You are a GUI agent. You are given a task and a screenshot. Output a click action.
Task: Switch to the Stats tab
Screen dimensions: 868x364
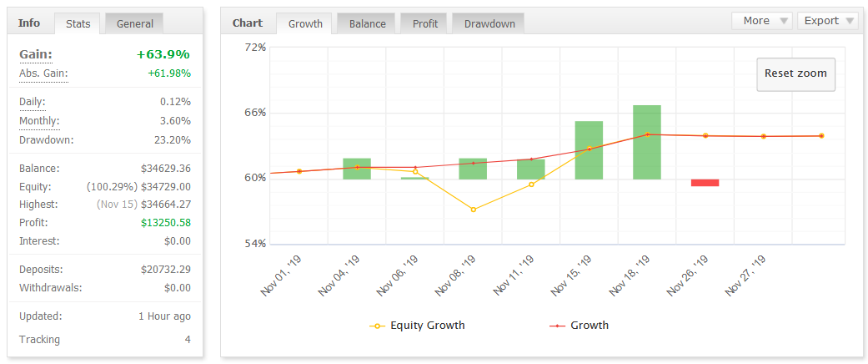click(x=78, y=24)
